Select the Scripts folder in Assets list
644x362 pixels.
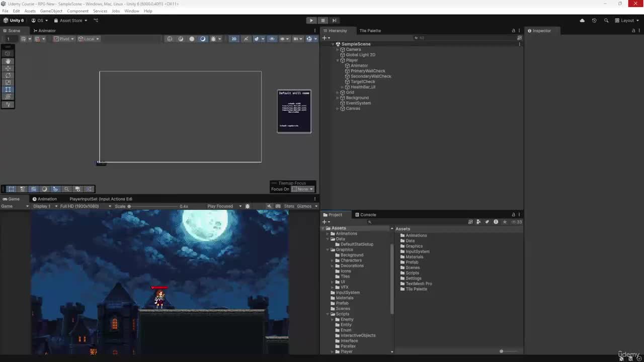click(412, 273)
